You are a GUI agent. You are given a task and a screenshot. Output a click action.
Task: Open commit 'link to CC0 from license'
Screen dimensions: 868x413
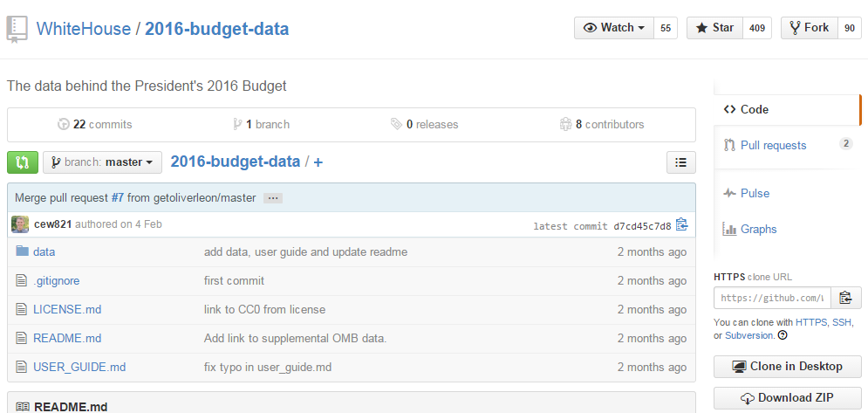point(264,309)
